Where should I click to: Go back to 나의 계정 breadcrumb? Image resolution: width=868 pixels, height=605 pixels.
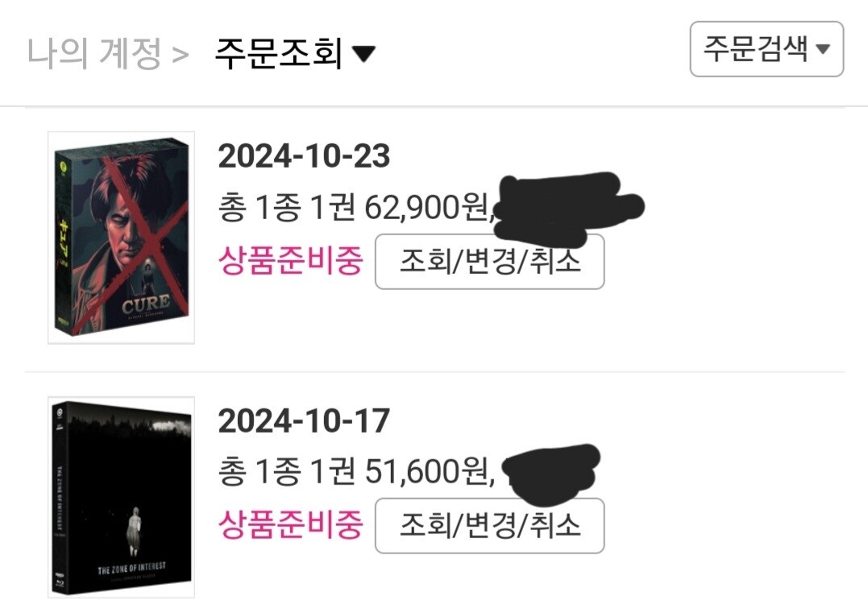tap(94, 53)
